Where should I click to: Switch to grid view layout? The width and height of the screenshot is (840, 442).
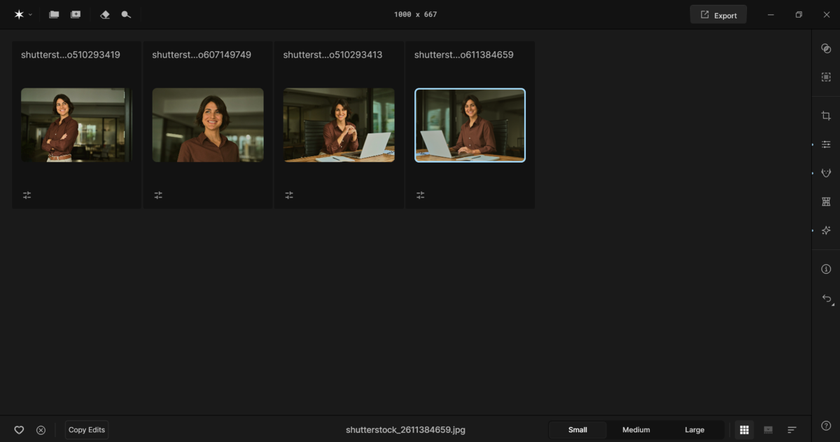click(x=744, y=430)
